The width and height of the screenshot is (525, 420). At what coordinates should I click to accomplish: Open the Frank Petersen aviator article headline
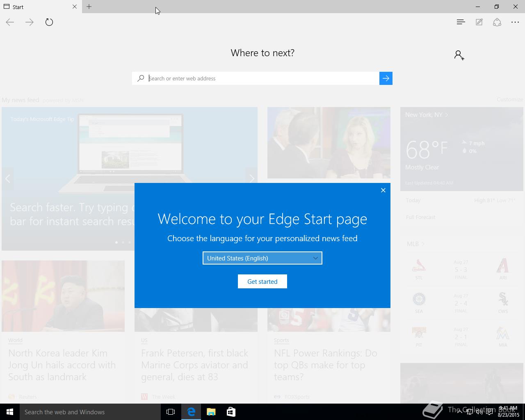194,365
